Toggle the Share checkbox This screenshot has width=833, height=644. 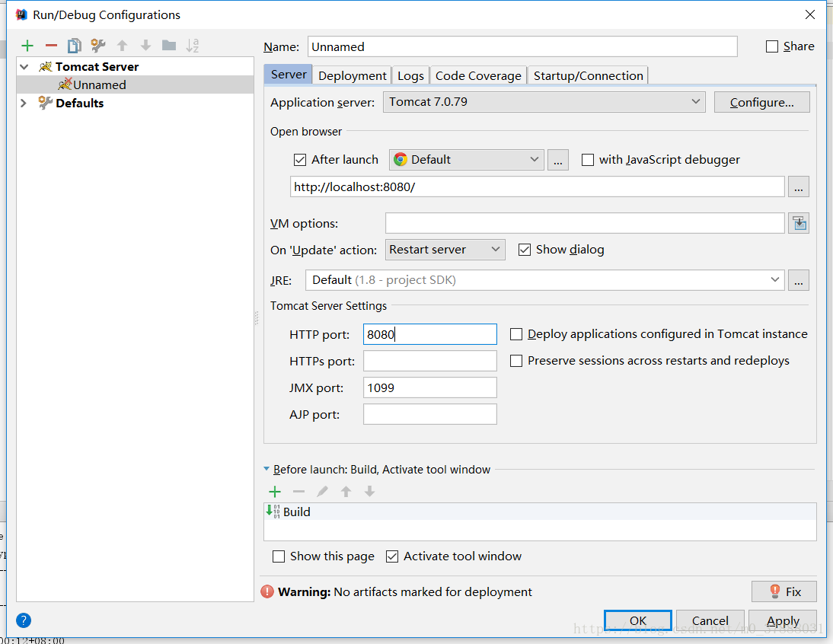click(x=772, y=46)
